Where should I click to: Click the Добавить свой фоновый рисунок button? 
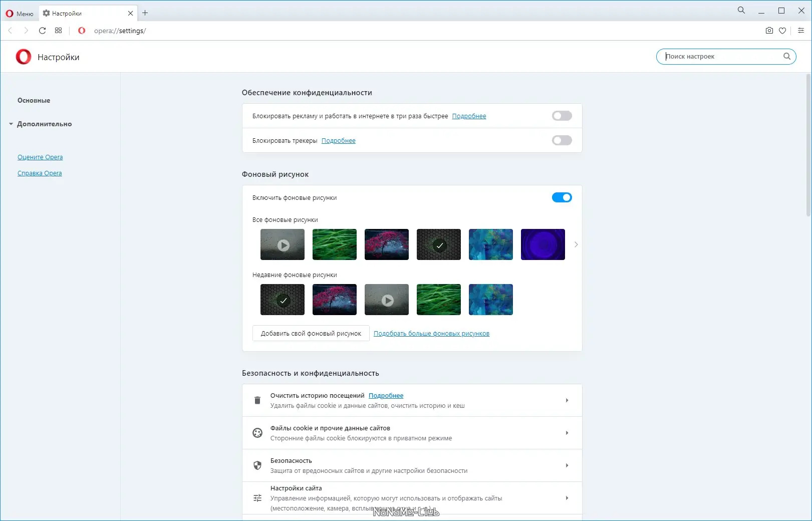tap(311, 333)
